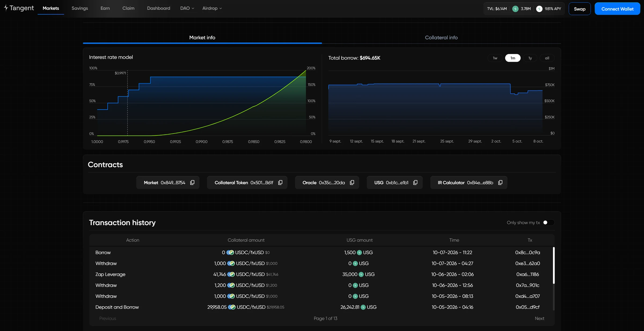This screenshot has height=331, width=644.
Task: Click the white icon beside 9.81% APY
Action: pyautogui.click(x=539, y=9)
